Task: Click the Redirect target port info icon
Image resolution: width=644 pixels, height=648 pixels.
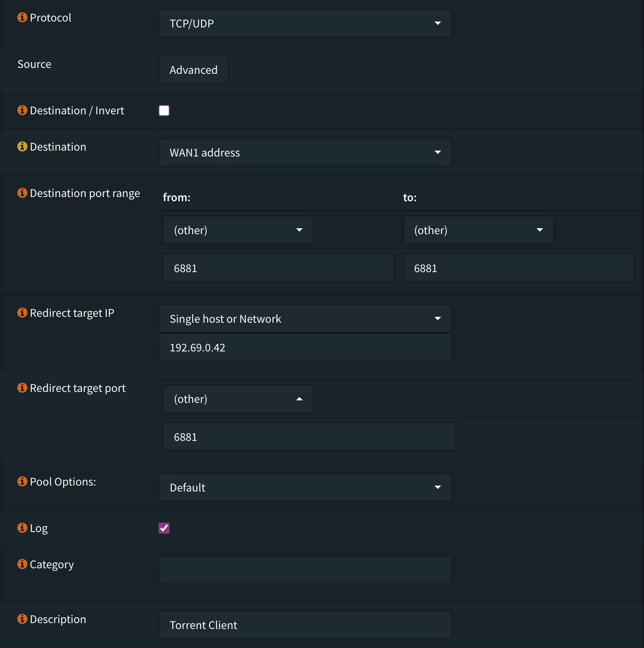Action: click(x=22, y=388)
